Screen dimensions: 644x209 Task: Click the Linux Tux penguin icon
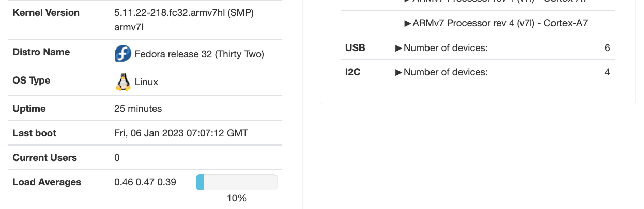[x=123, y=82]
